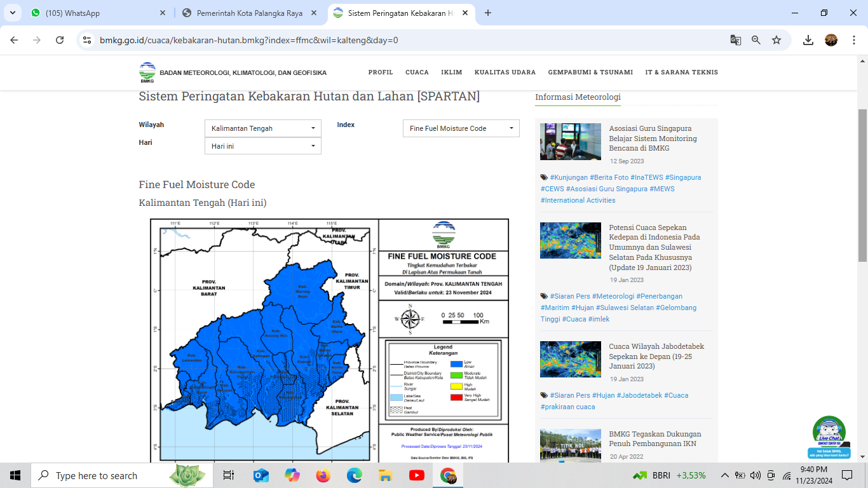Click the #InaTEWS hashtag
The image size is (868, 488).
click(646, 178)
